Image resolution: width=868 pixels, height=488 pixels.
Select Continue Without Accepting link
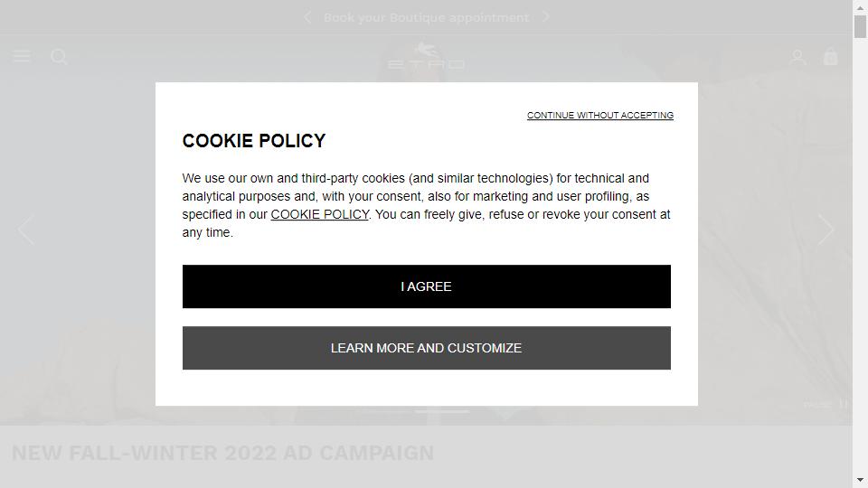point(600,115)
